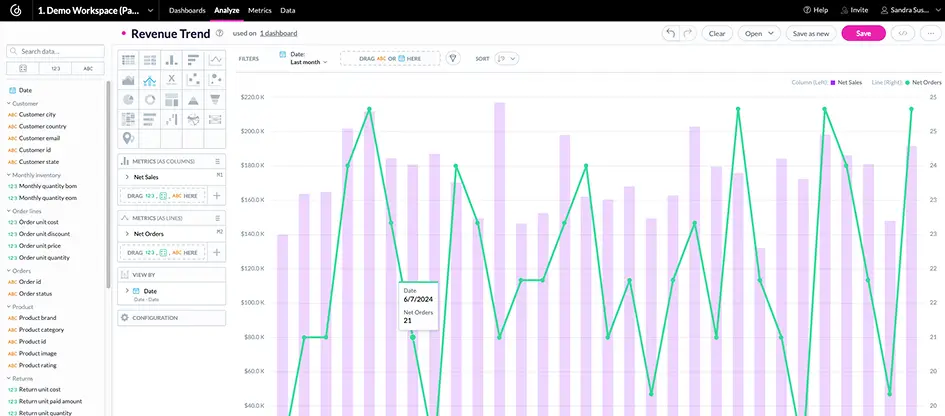Click the Undo arrow button
This screenshot has width=945, height=416.
click(x=670, y=34)
